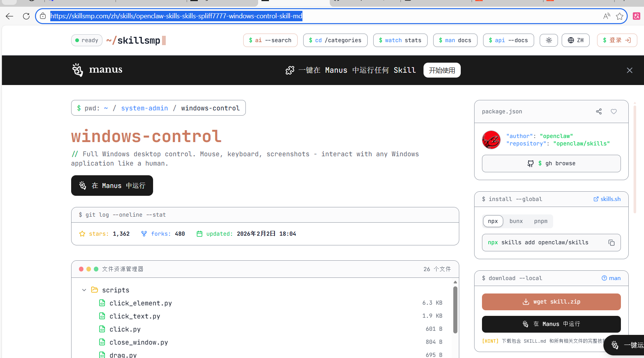Favorite this skill with heart icon
This screenshot has width=644, height=358.
point(614,112)
